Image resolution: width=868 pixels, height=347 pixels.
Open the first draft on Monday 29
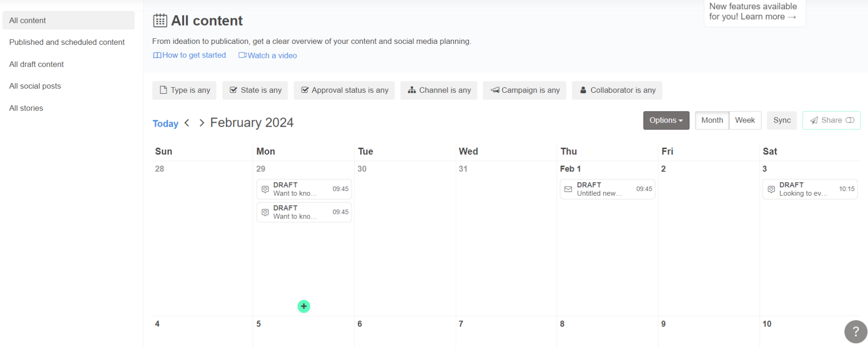point(304,189)
